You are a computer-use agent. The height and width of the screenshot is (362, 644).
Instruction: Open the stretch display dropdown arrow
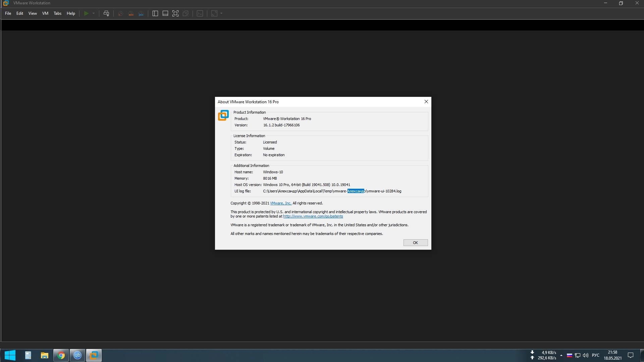[x=221, y=13]
